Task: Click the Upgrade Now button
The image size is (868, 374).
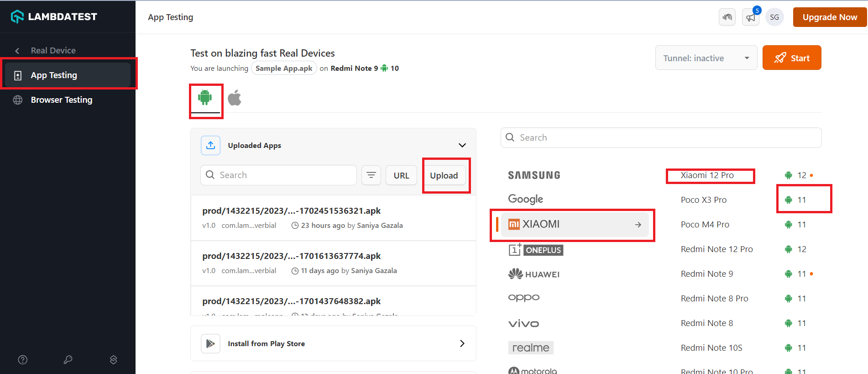Action: click(829, 17)
